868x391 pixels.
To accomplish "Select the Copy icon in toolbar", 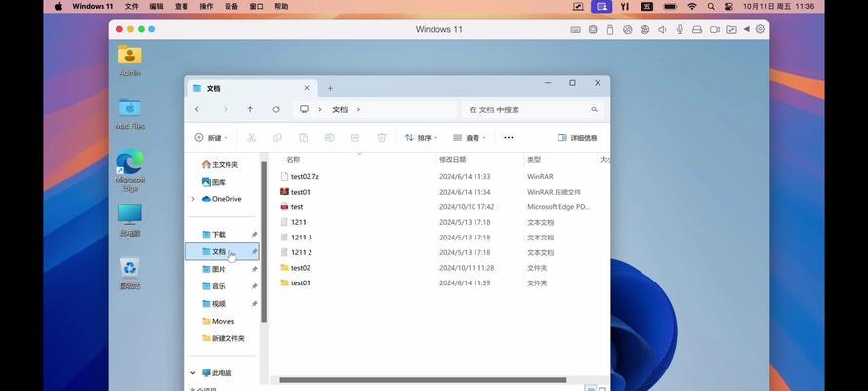I will pos(277,138).
